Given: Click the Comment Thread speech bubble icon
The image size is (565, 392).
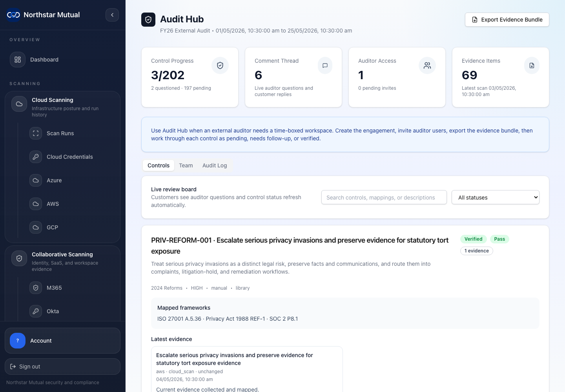Looking at the screenshot, I should 325,65.
